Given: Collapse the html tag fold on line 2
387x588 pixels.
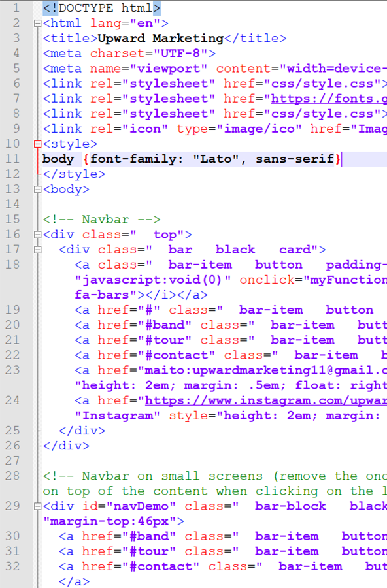Looking at the screenshot, I should [37, 24].
